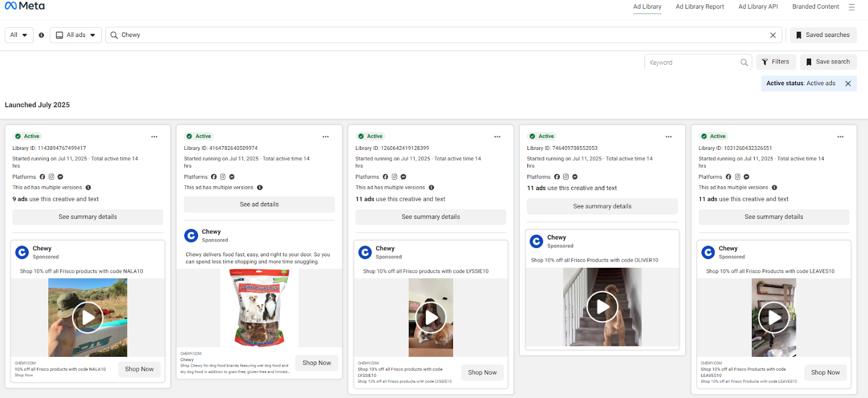Click Shop Now on LEAVES10 ad
Screen dimensions: 868x398
(825, 372)
